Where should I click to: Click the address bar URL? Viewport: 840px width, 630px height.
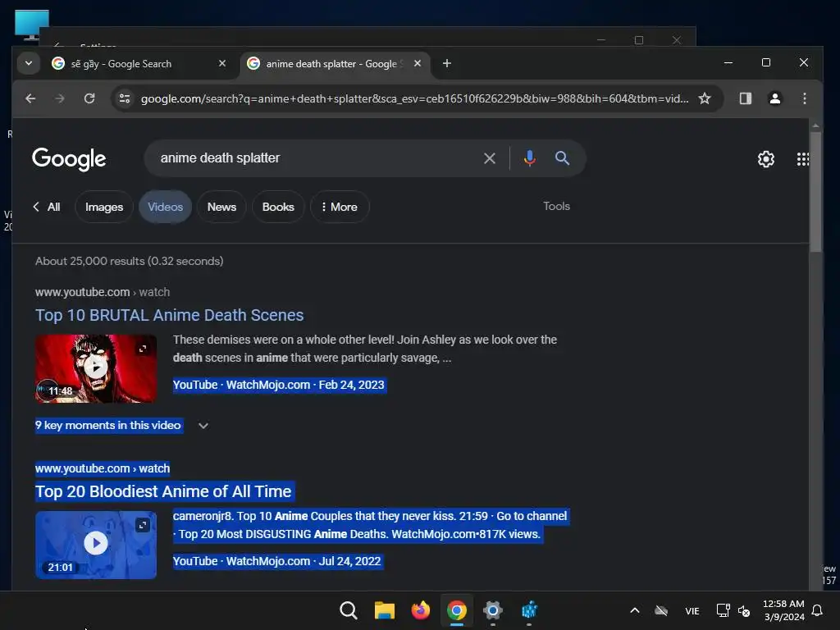tap(414, 98)
